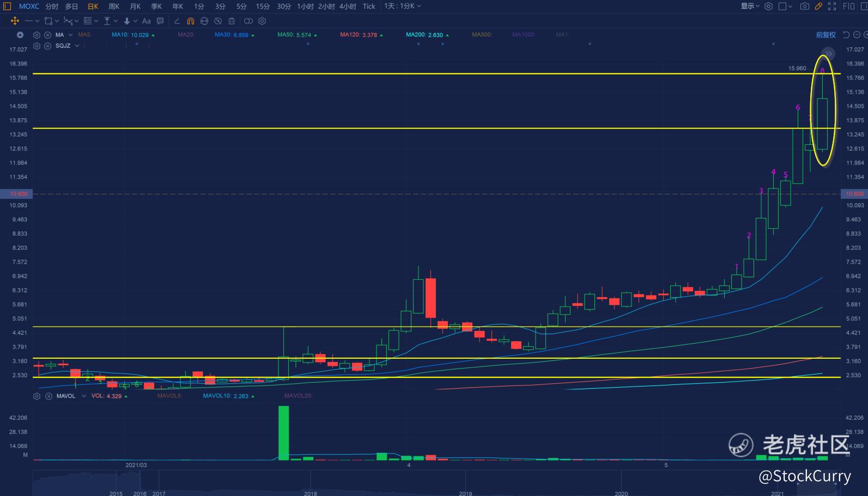
Task: Toggle the left sidebar panel icon
Action: click(7, 6)
